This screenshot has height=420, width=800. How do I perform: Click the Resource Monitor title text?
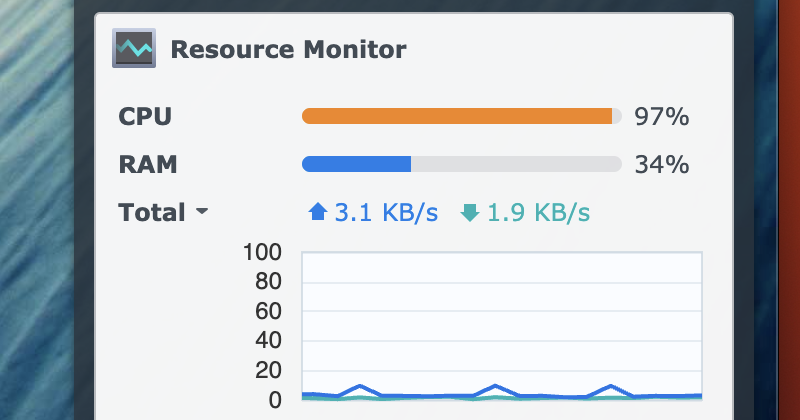288,49
